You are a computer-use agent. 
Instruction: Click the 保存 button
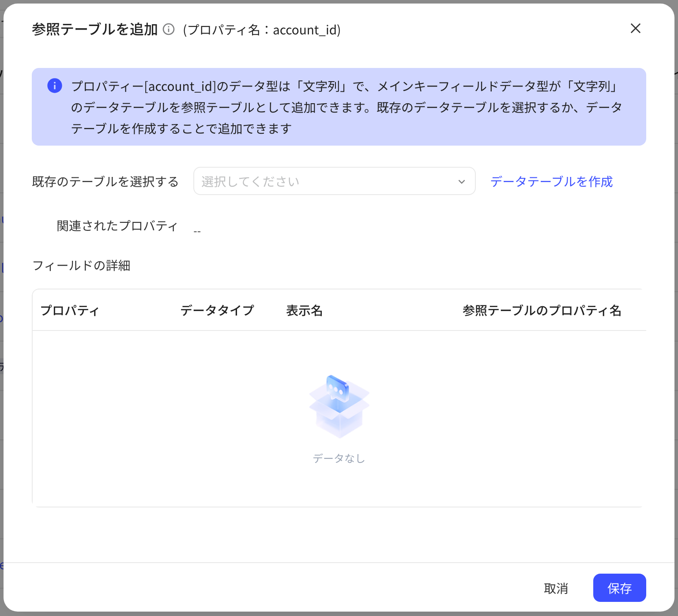click(620, 588)
